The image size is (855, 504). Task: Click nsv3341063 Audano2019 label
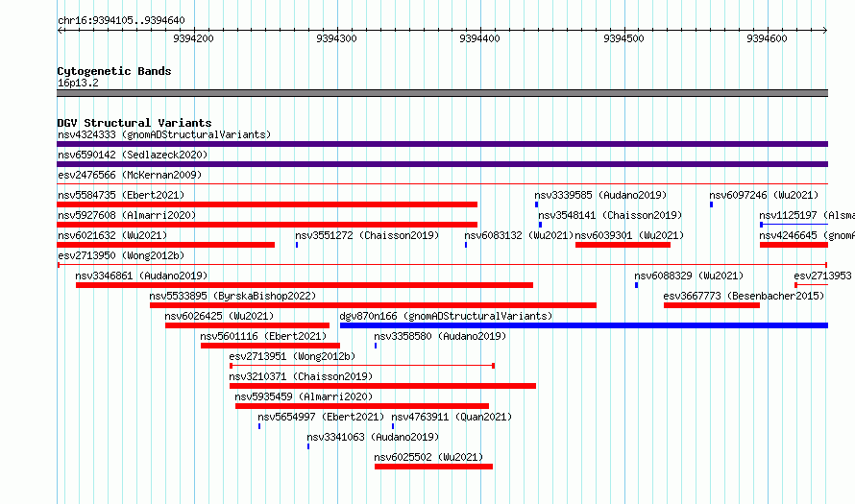373,437
